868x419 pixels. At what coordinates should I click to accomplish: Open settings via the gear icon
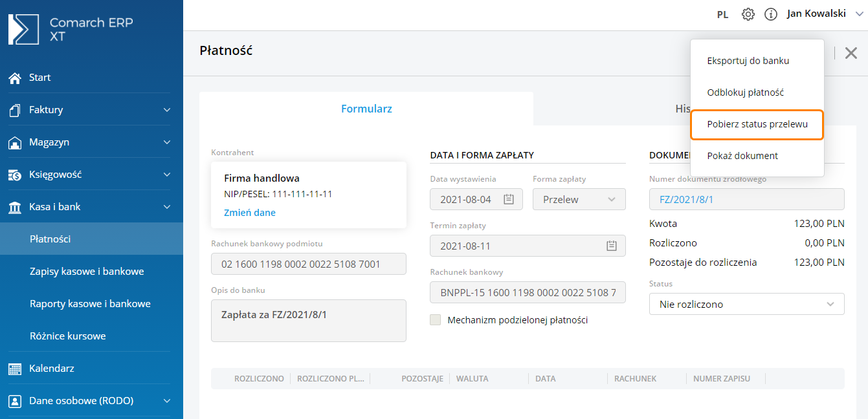(748, 14)
